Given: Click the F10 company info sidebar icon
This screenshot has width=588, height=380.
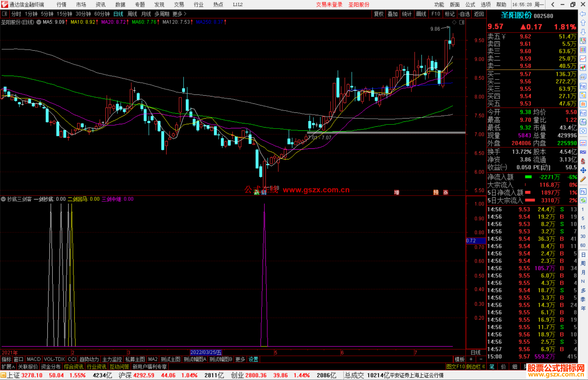Looking at the screenshot, I should tap(583, 86).
